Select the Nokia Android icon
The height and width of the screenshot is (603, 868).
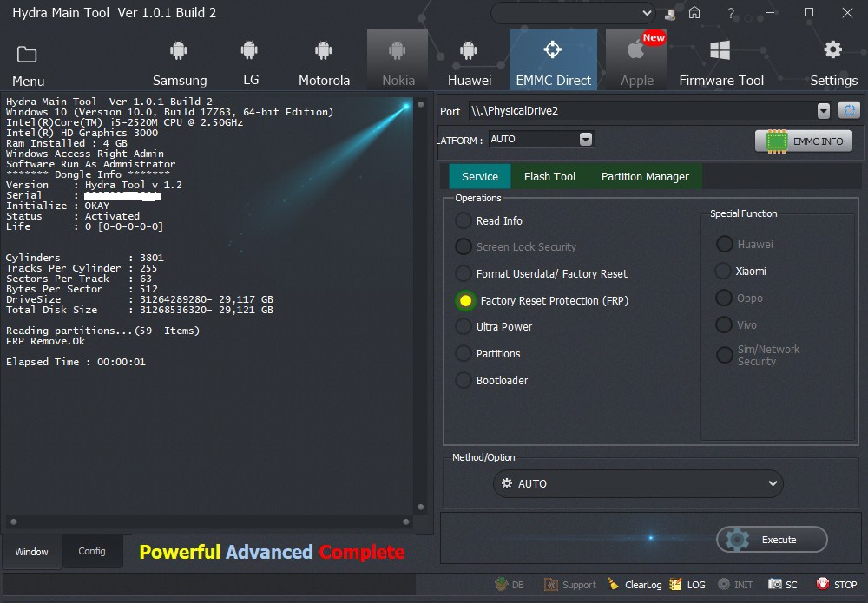(x=397, y=51)
